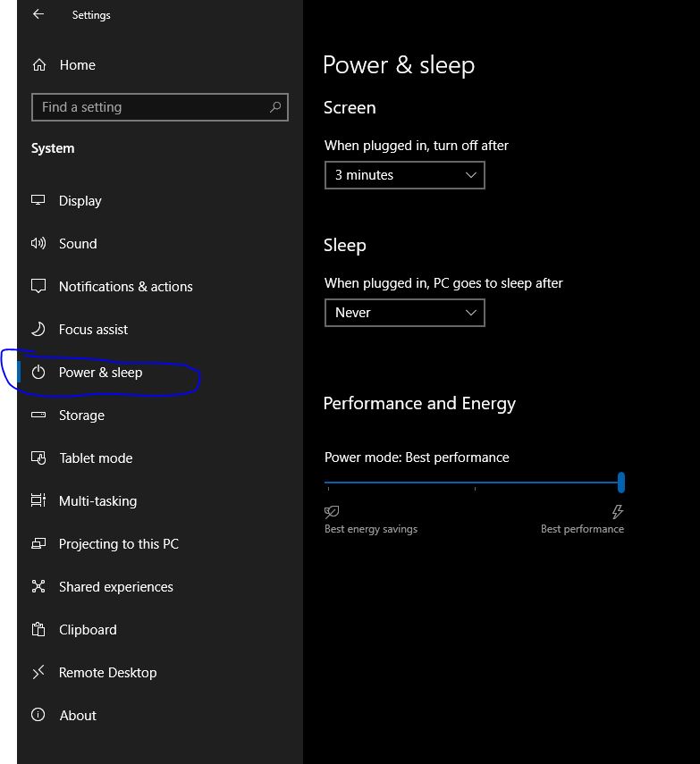Image resolution: width=700 pixels, height=764 pixels.
Task: Open Multi-tasking settings
Action: click(98, 501)
